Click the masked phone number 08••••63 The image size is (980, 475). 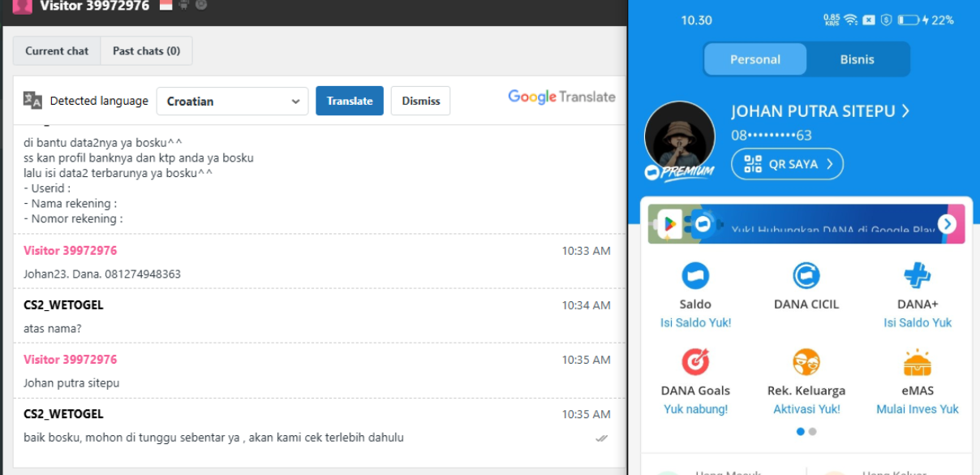[772, 136]
